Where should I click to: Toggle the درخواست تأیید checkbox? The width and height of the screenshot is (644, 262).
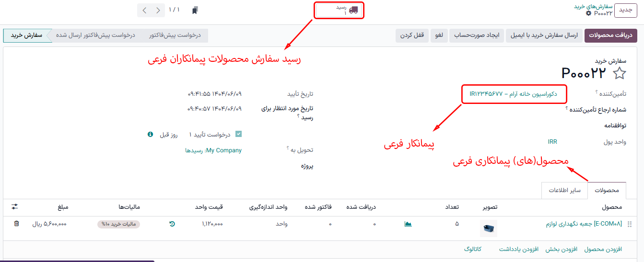click(x=239, y=135)
